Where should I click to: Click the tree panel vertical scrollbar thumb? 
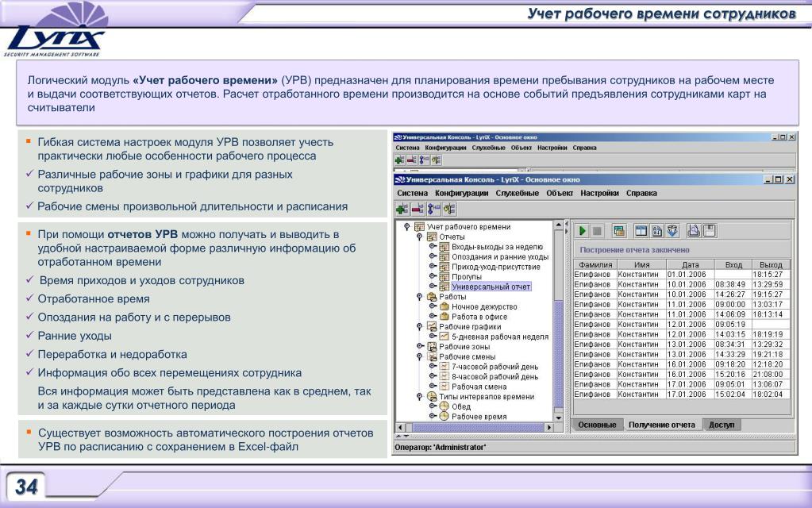pyautogui.click(x=558, y=354)
